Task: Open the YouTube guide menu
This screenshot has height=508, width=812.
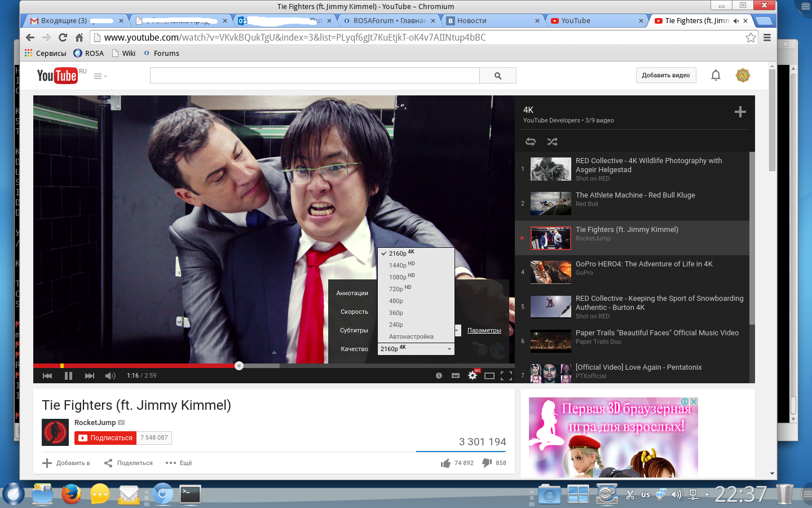Action: 100,76
